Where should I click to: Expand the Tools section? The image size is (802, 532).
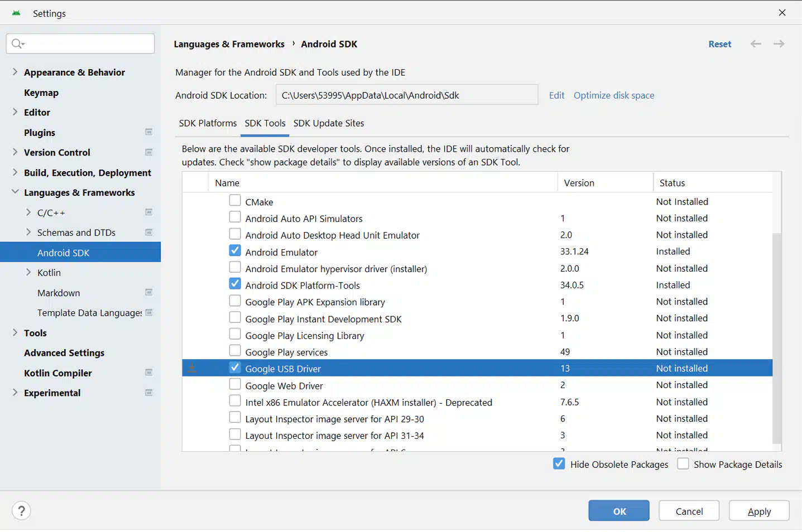(15, 332)
